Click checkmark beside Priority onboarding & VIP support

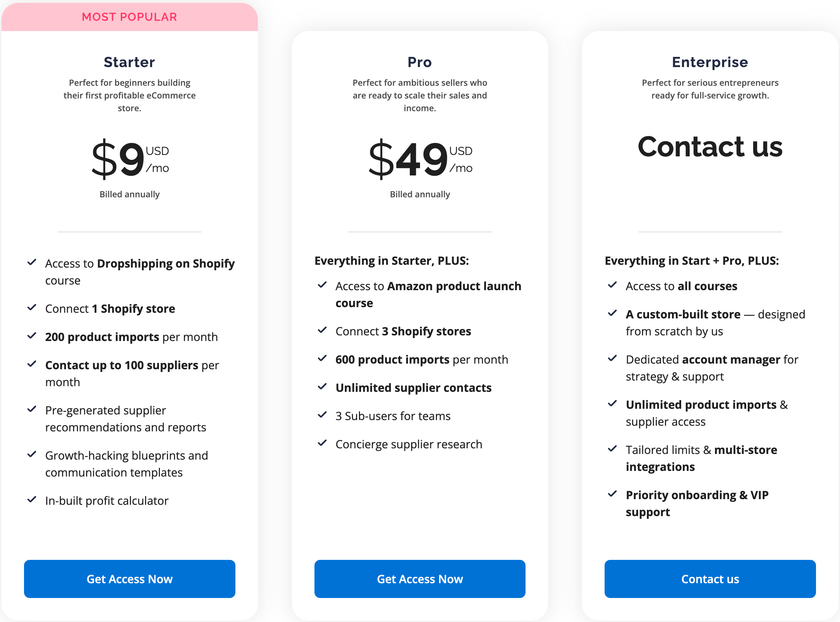point(612,494)
